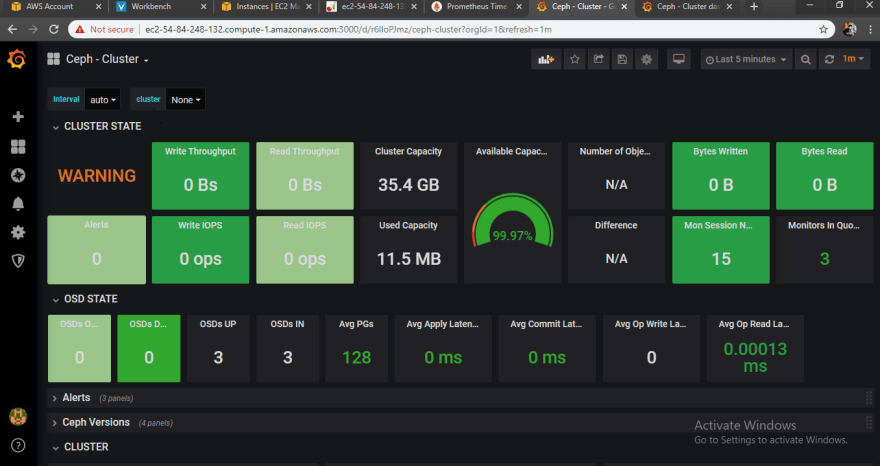This screenshot has width=880, height=466.
Task: Click the Save dashboard disk icon
Action: (x=622, y=60)
